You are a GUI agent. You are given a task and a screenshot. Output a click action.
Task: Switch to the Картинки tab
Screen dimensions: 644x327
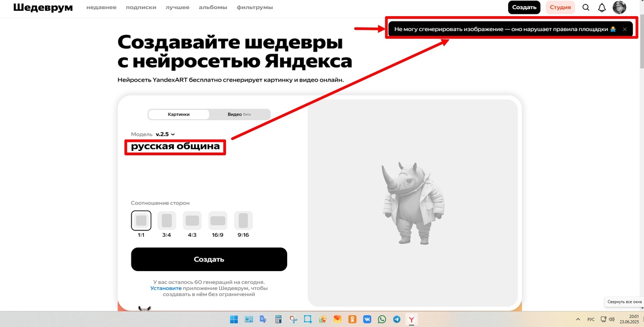tap(179, 114)
